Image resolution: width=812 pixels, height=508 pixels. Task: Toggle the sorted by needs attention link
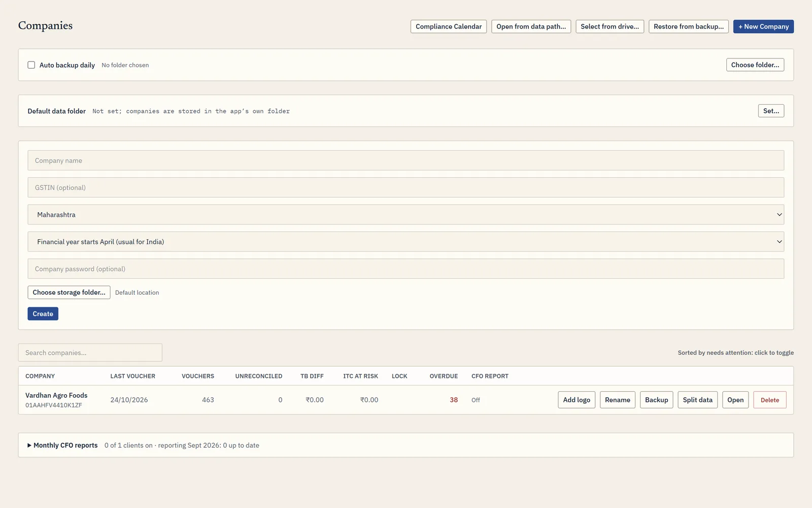tap(735, 353)
